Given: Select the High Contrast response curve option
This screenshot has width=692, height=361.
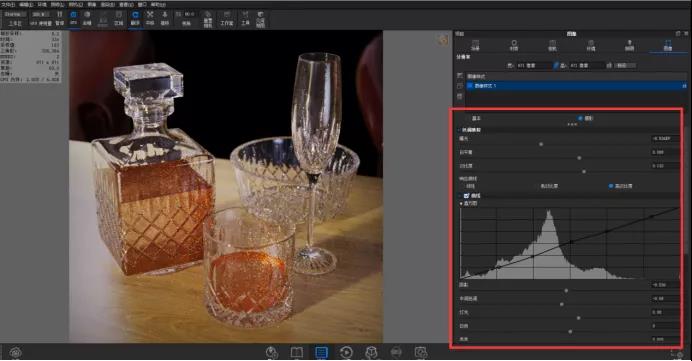Looking at the screenshot, I should coord(611,186).
